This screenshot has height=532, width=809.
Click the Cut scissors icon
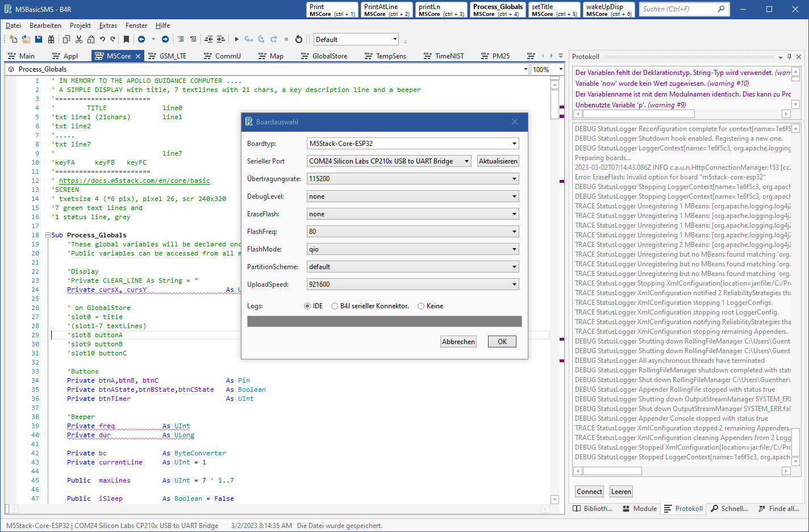click(79, 39)
